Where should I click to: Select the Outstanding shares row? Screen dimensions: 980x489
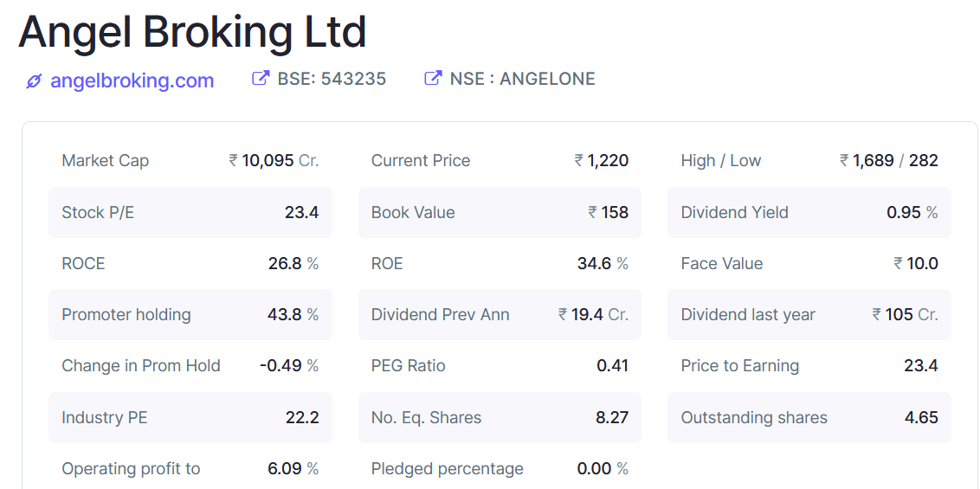[809, 418]
